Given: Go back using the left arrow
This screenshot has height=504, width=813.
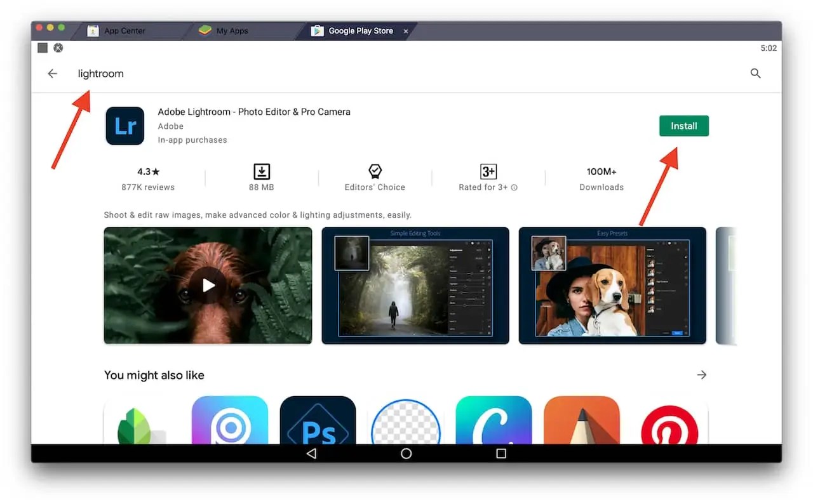Looking at the screenshot, I should [x=52, y=74].
